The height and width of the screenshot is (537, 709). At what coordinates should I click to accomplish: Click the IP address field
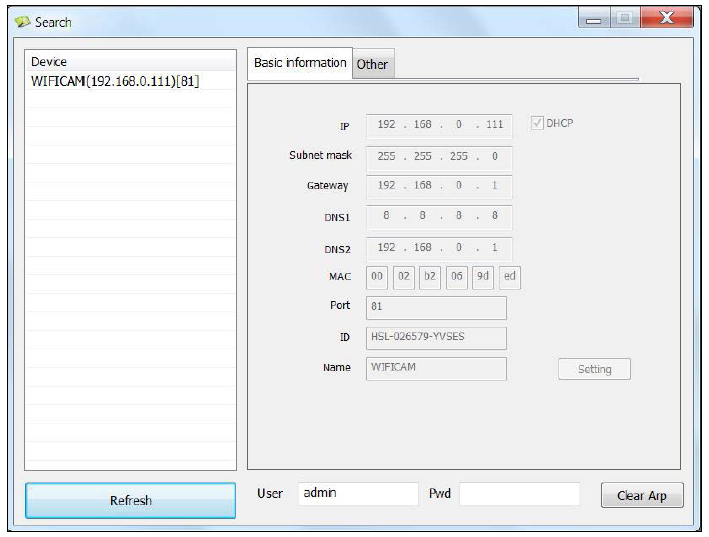tap(439, 125)
